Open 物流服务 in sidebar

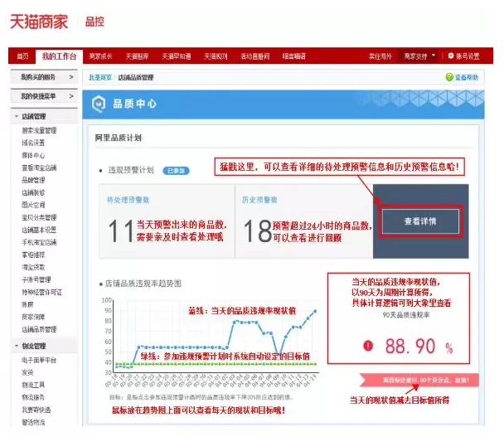tap(33, 397)
